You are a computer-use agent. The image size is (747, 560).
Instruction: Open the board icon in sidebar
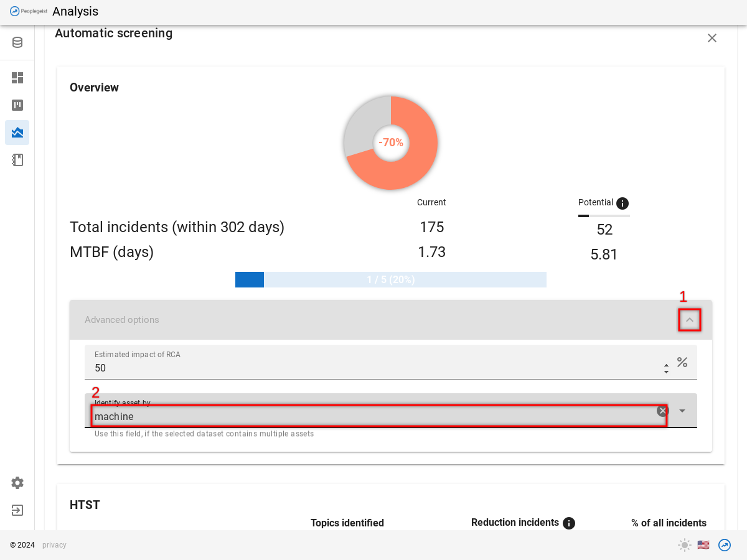(x=17, y=105)
